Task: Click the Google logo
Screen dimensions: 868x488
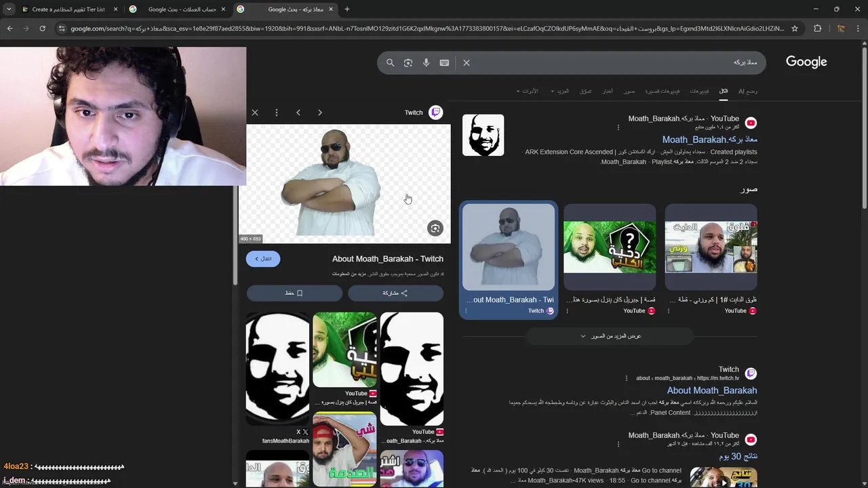Action: pos(806,62)
